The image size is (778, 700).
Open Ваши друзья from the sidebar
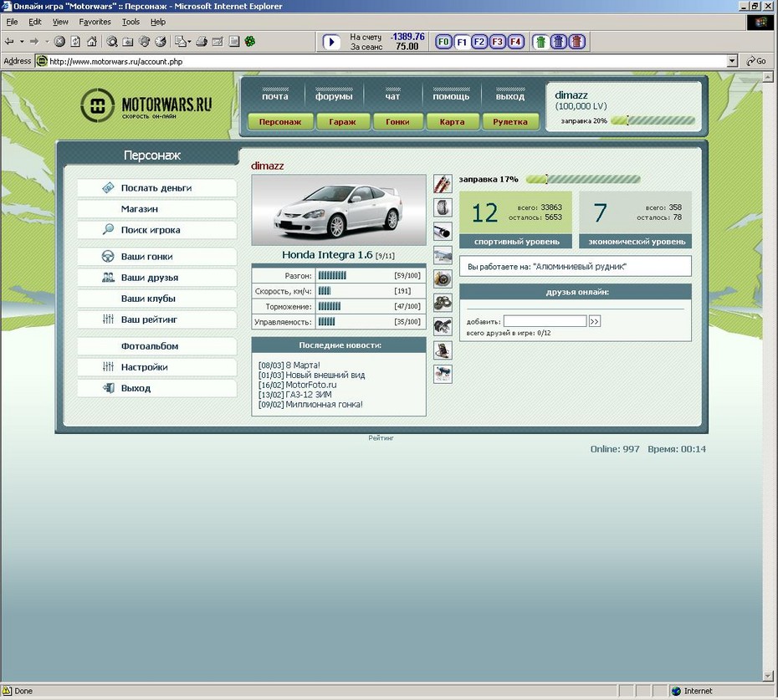point(156,278)
